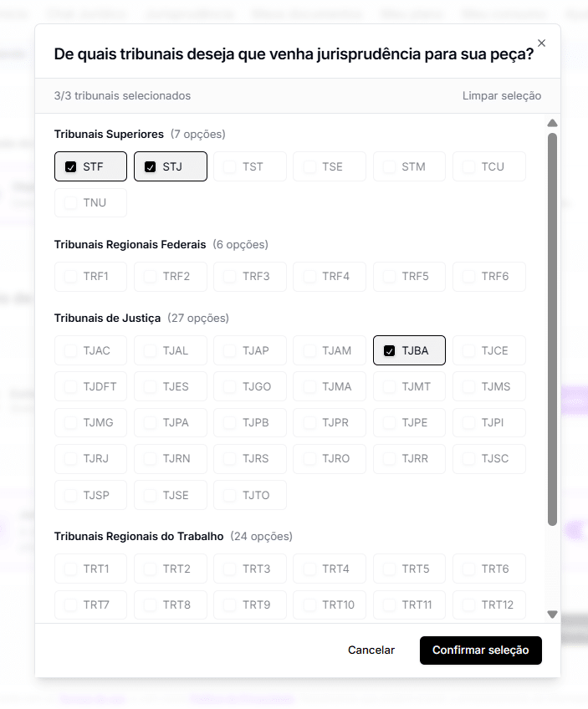This screenshot has height=709, width=588.
Task: Check the TJTO tribunal option
Action: point(230,495)
